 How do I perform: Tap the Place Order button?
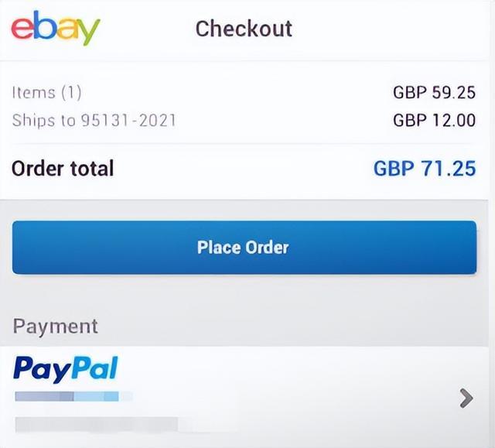(x=244, y=247)
